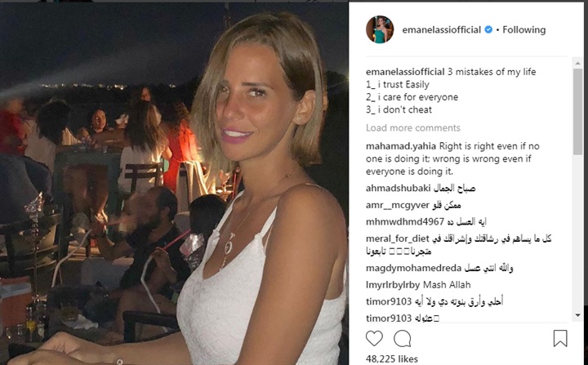Click the comments scrollbar thumb
The height and width of the screenshot is (365, 588).
577,111
